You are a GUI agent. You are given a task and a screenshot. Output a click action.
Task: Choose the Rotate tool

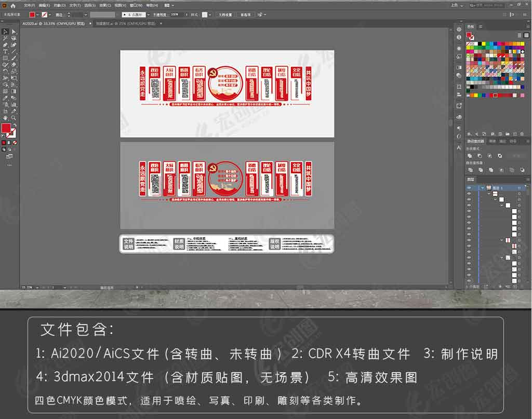pyautogui.click(x=5, y=71)
